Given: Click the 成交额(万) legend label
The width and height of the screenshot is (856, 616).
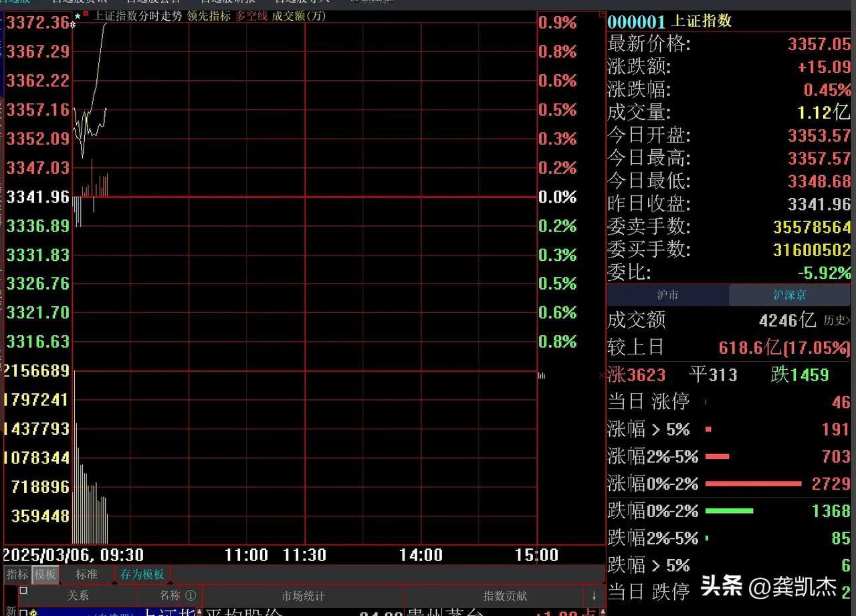Looking at the screenshot, I should 299,16.
